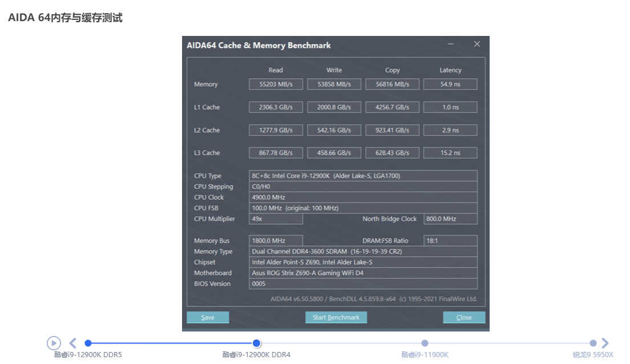Image resolution: width=630 pixels, height=364 pixels.
Task: Click CPU Clock field 4900.0 MHz
Action: pos(363,197)
